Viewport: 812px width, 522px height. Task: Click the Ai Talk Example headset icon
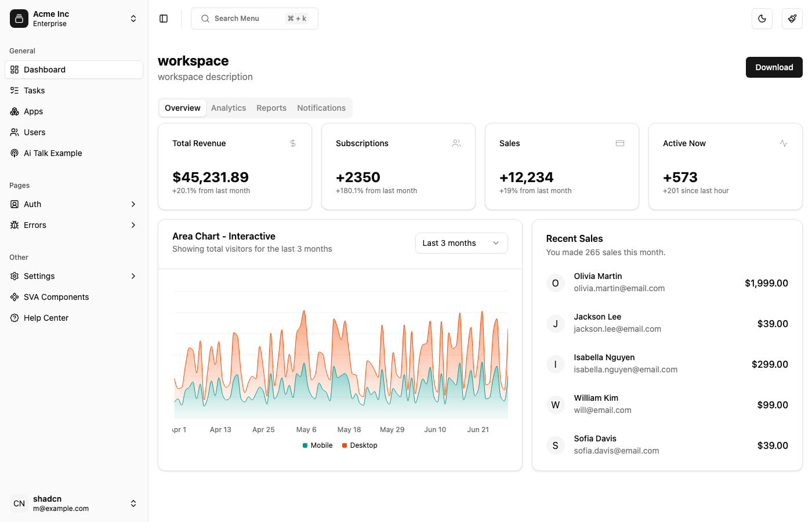tap(14, 153)
